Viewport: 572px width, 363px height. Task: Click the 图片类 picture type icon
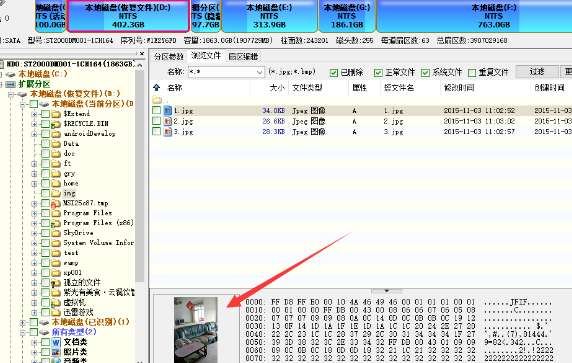(x=56, y=352)
